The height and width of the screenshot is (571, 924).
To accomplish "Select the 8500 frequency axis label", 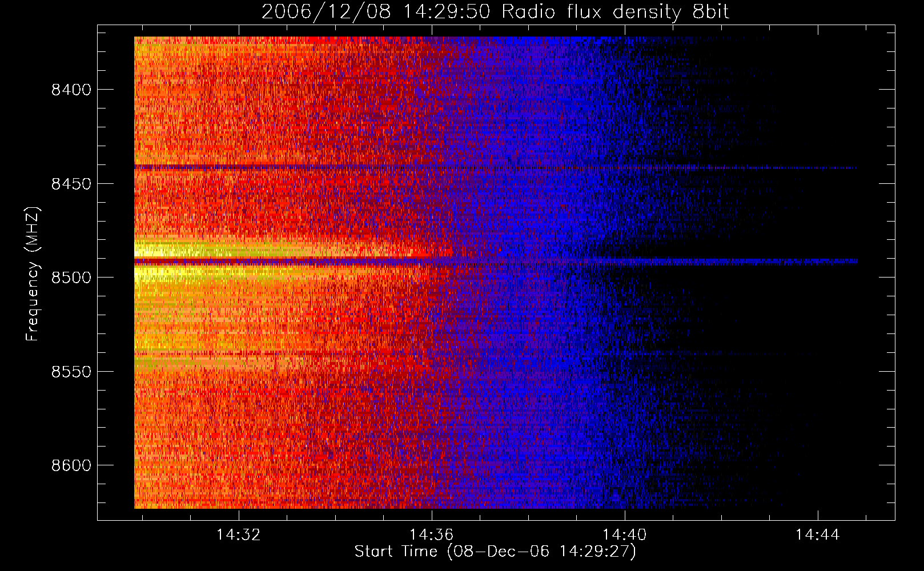I will click(x=71, y=278).
